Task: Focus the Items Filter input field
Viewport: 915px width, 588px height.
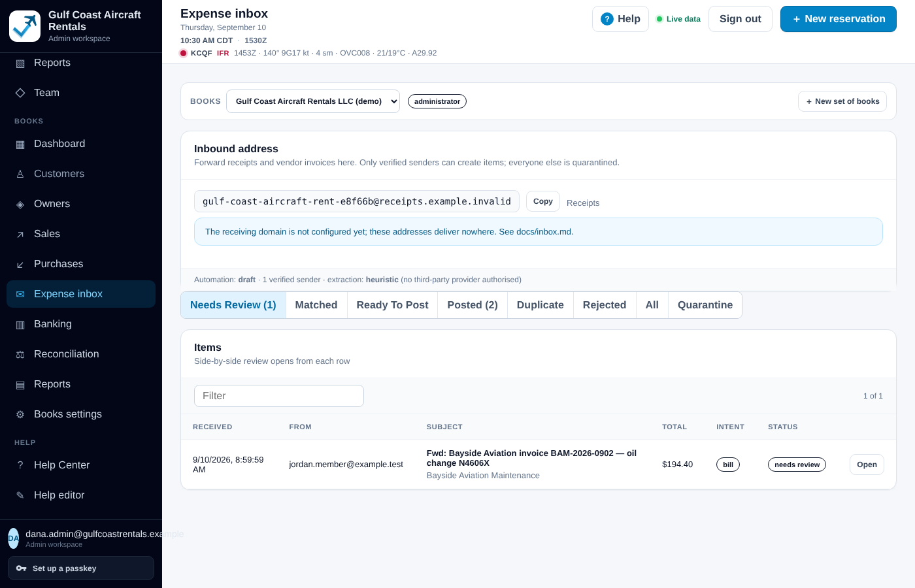Action: (x=279, y=396)
